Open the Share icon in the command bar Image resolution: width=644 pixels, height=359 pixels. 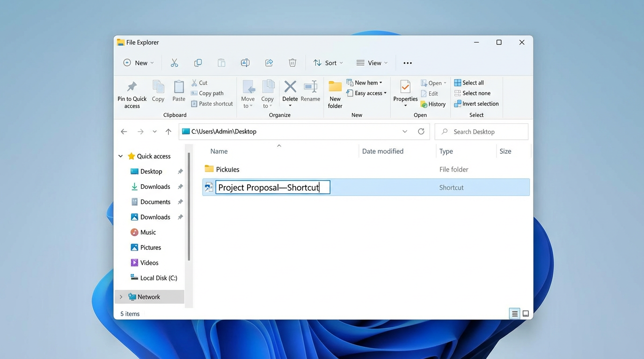pyautogui.click(x=269, y=62)
